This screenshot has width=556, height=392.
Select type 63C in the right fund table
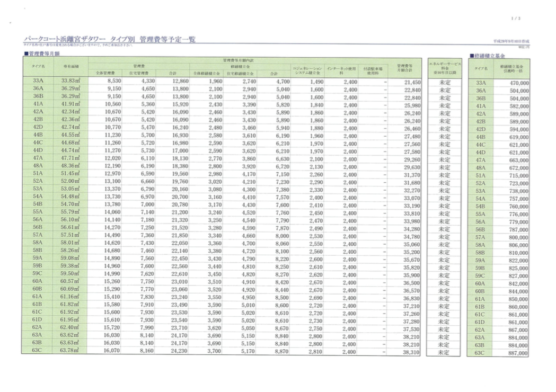(481, 353)
